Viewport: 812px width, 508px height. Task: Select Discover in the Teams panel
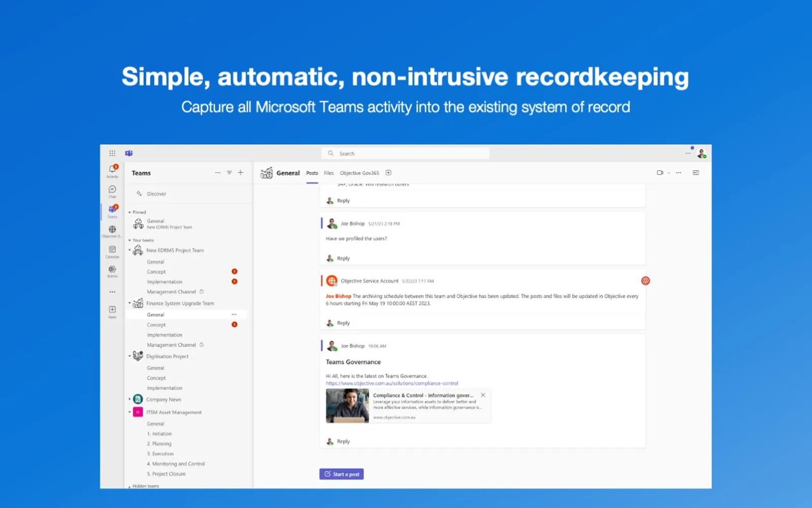156,194
